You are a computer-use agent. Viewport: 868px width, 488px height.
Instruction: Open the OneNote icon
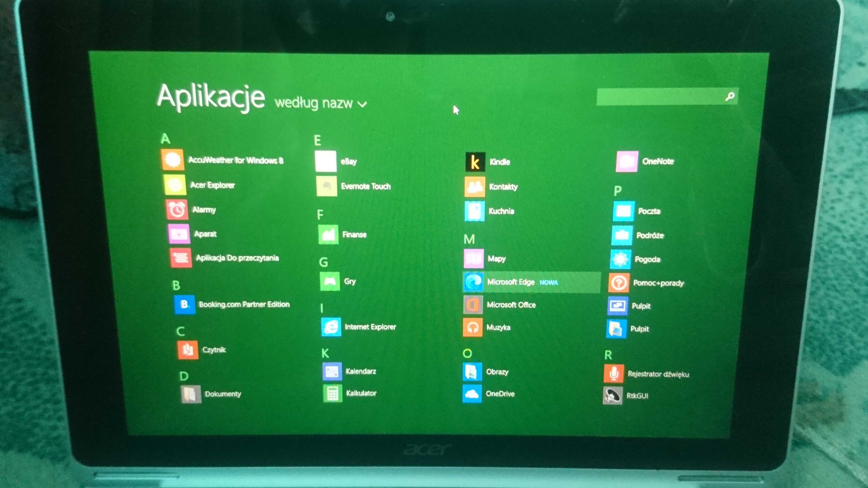tap(627, 161)
